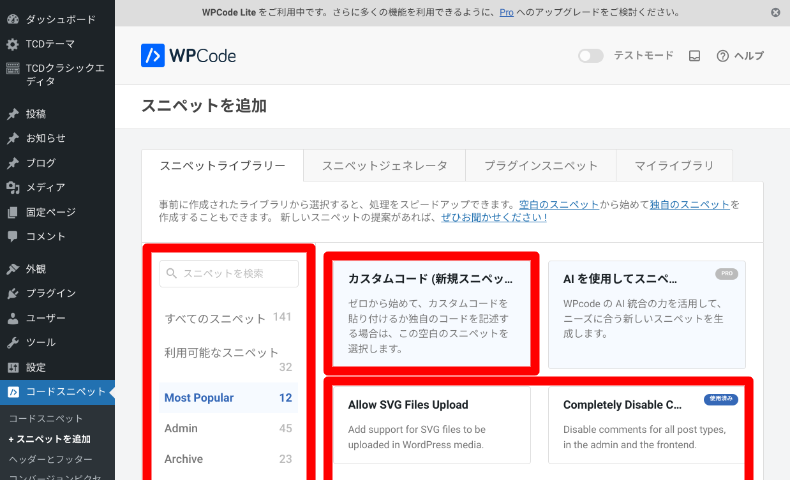Open コードスニペット submenu link
The height and width of the screenshot is (480, 790).
(46, 419)
